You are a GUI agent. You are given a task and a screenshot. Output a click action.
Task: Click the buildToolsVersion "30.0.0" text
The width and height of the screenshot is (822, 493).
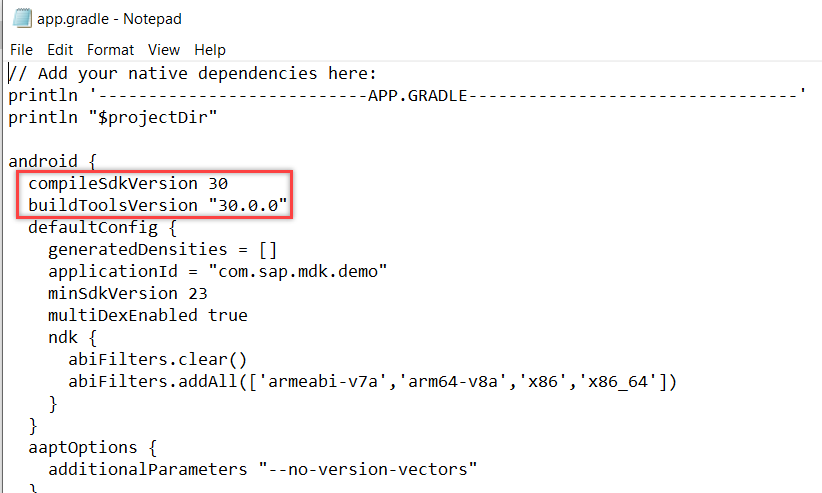[x=158, y=206]
